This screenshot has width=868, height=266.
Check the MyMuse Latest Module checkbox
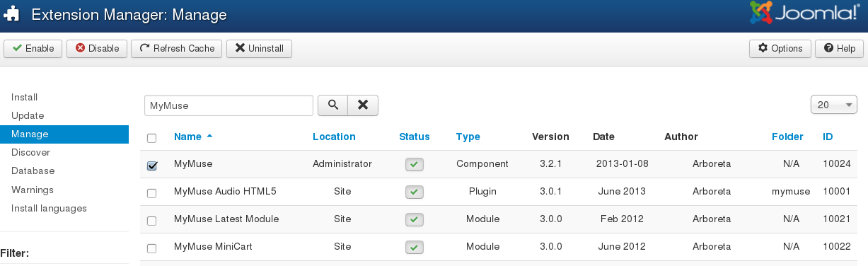[x=151, y=221]
